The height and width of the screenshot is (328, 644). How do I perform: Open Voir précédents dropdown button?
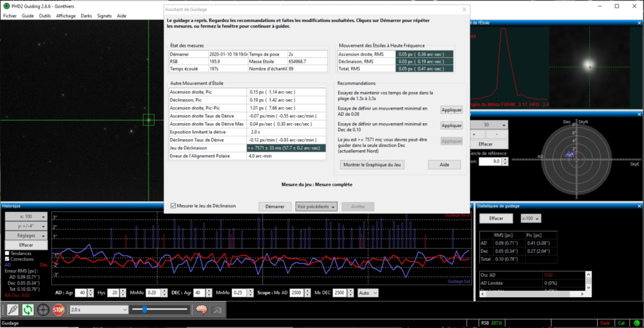316,207
